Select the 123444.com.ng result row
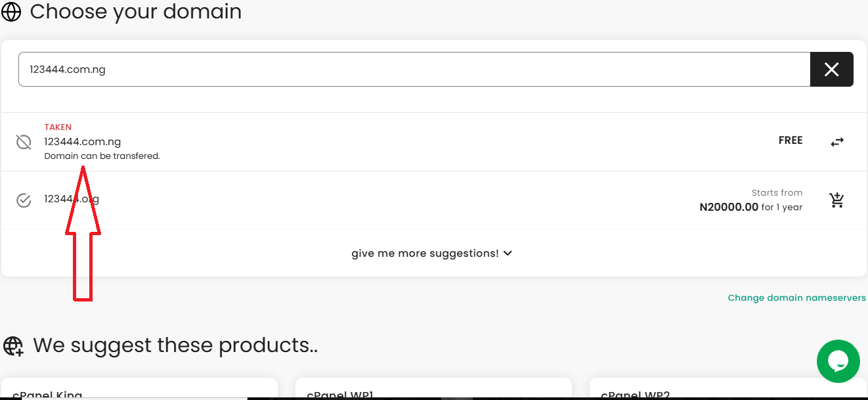This screenshot has width=868, height=400. (83, 141)
